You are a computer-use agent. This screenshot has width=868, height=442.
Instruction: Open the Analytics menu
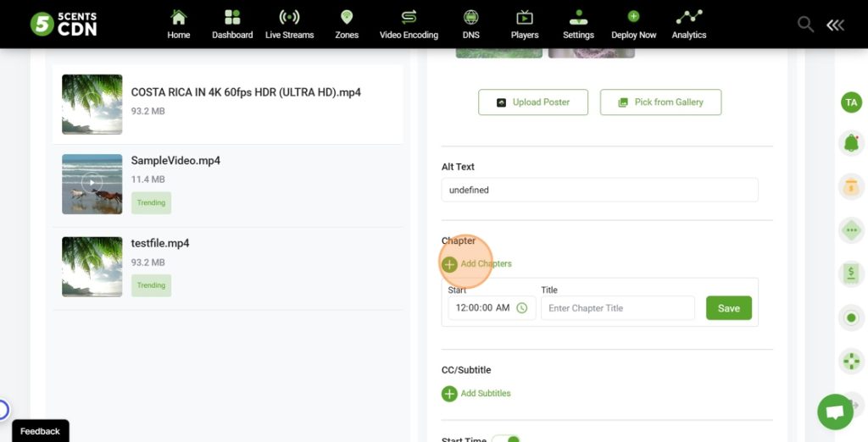[x=688, y=25]
